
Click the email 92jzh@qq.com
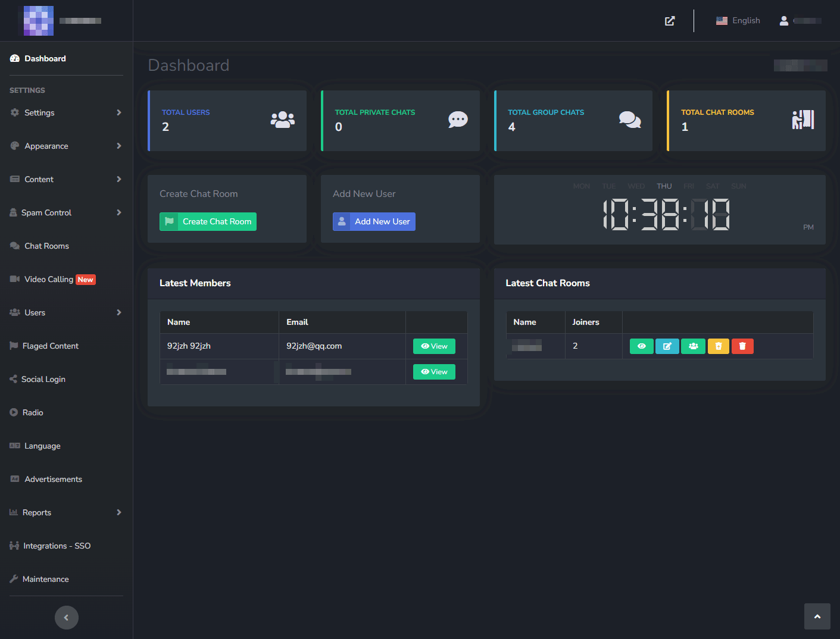click(314, 346)
